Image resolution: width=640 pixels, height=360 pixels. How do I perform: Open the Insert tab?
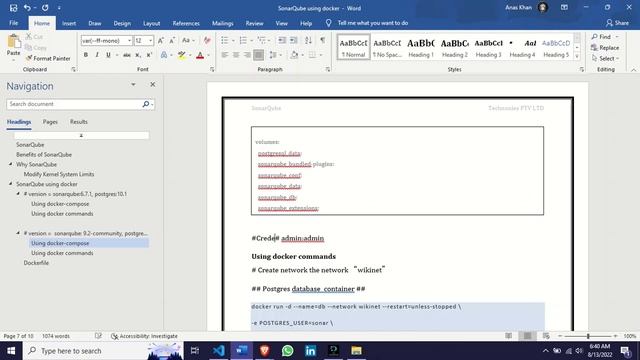pyautogui.click(x=69, y=23)
